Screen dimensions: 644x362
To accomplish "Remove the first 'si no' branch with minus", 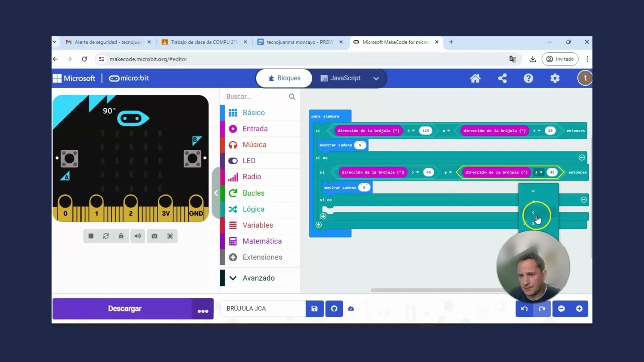I will [x=582, y=157].
